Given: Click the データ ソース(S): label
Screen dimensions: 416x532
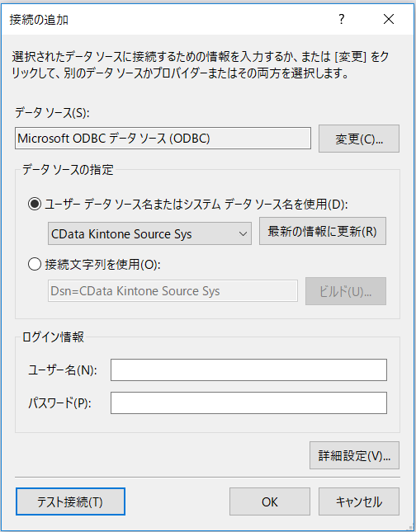Looking at the screenshot, I should pos(52,113).
